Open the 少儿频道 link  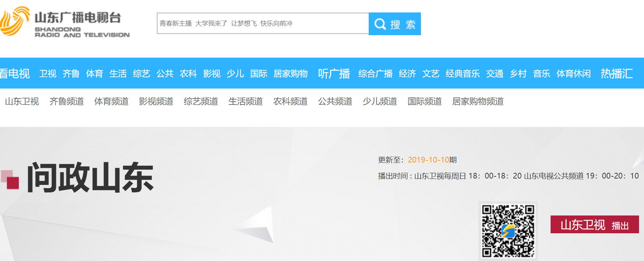point(380,101)
